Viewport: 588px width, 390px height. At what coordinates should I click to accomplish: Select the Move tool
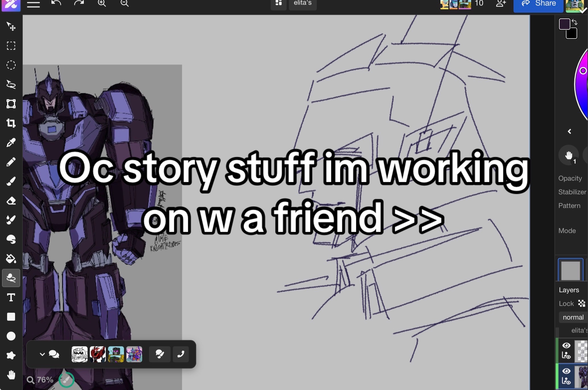point(11,26)
